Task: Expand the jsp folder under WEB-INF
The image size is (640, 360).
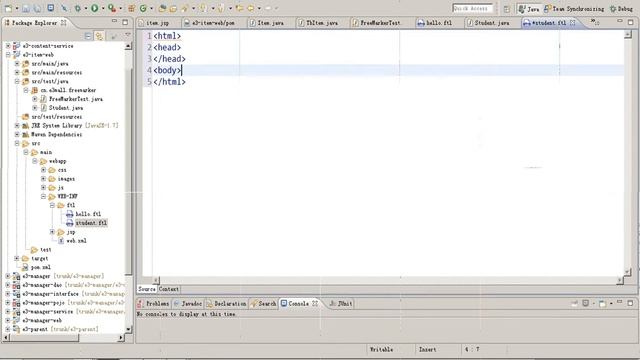Action: click(52, 232)
